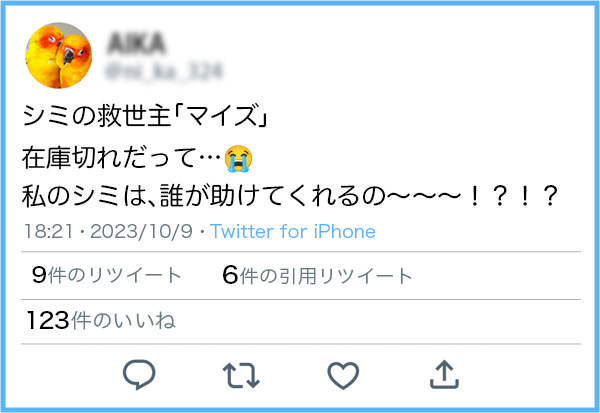Click the 2023/10/9 date text

[141, 231]
